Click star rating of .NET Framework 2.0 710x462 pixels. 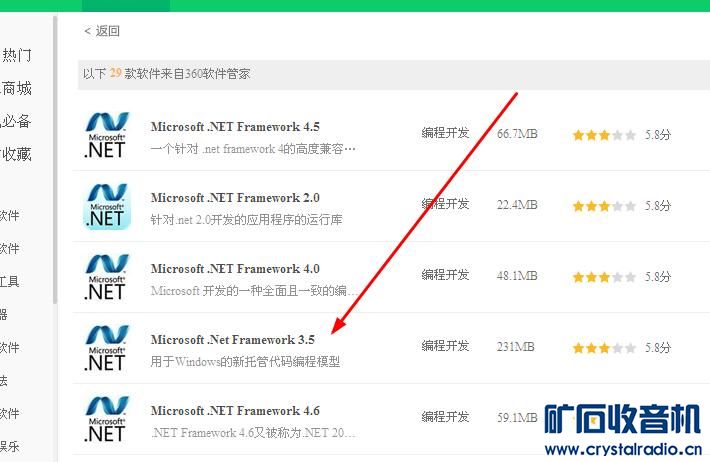[604, 206]
